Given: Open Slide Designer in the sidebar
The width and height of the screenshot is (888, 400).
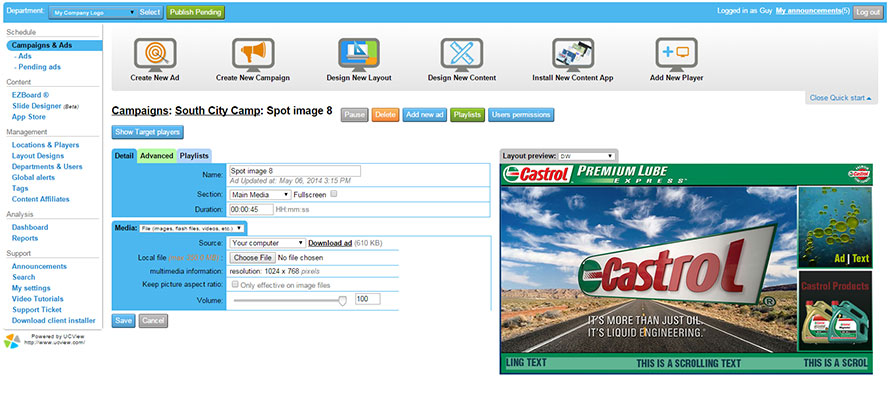Looking at the screenshot, I should click(37, 106).
